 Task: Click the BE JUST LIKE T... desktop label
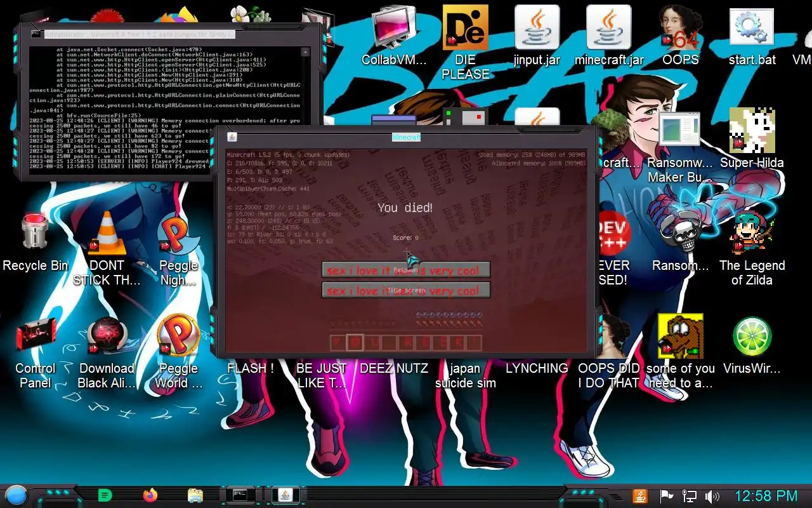(322, 375)
